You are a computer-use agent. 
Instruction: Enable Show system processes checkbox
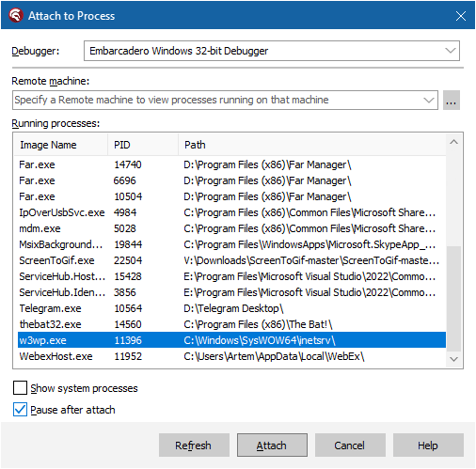tap(20, 388)
